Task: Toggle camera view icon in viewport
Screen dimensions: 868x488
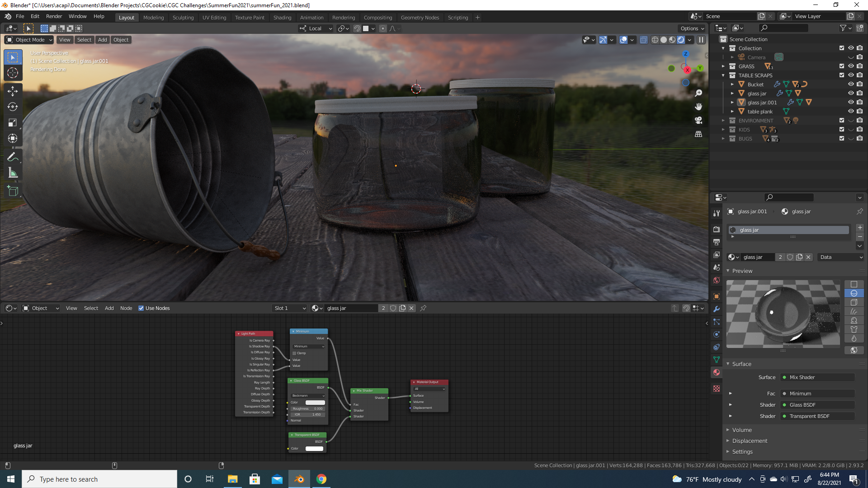Action: tap(698, 120)
